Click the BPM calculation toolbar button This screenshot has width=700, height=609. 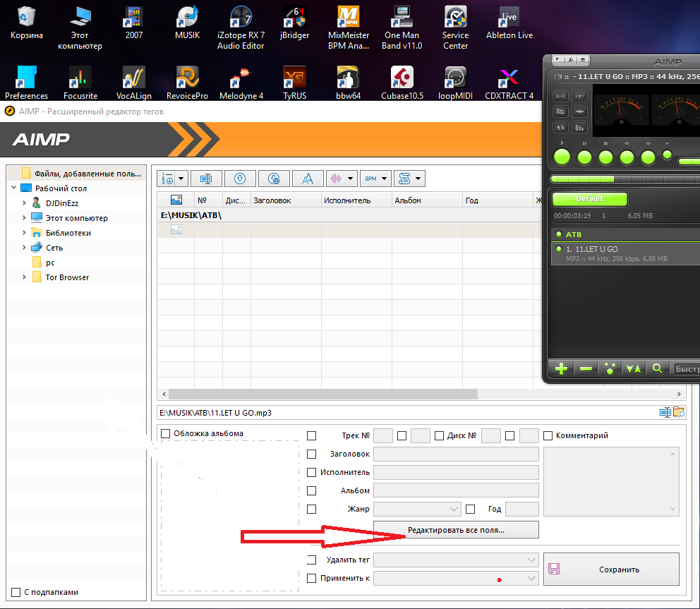pyautogui.click(x=370, y=179)
